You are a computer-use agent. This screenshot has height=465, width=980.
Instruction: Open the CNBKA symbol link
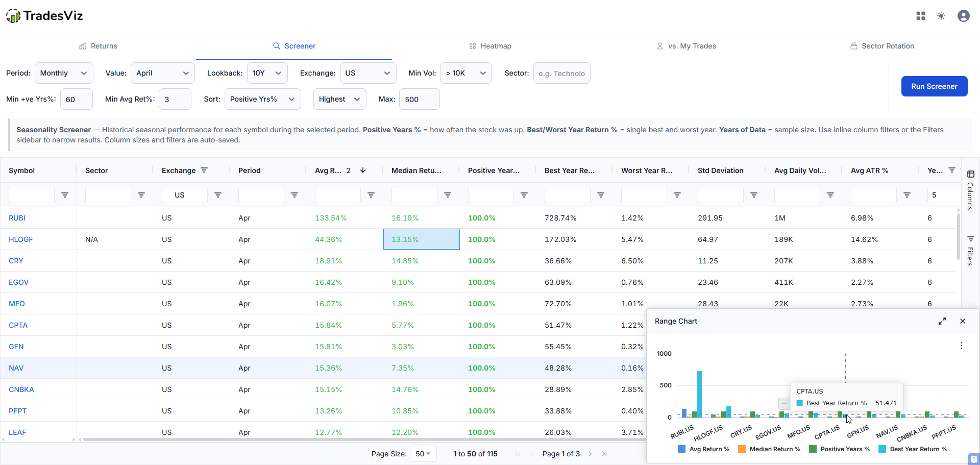(21, 389)
